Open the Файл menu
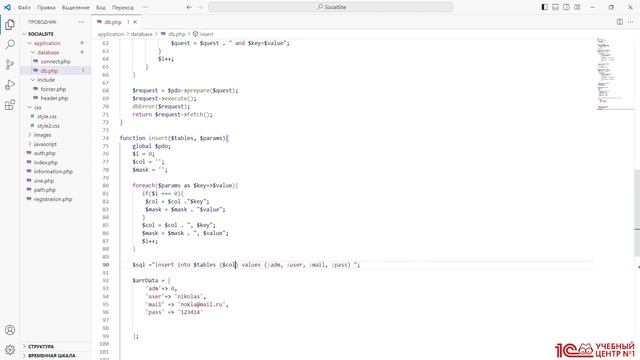The height and width of the screenshot is (360, 640). 24,7
